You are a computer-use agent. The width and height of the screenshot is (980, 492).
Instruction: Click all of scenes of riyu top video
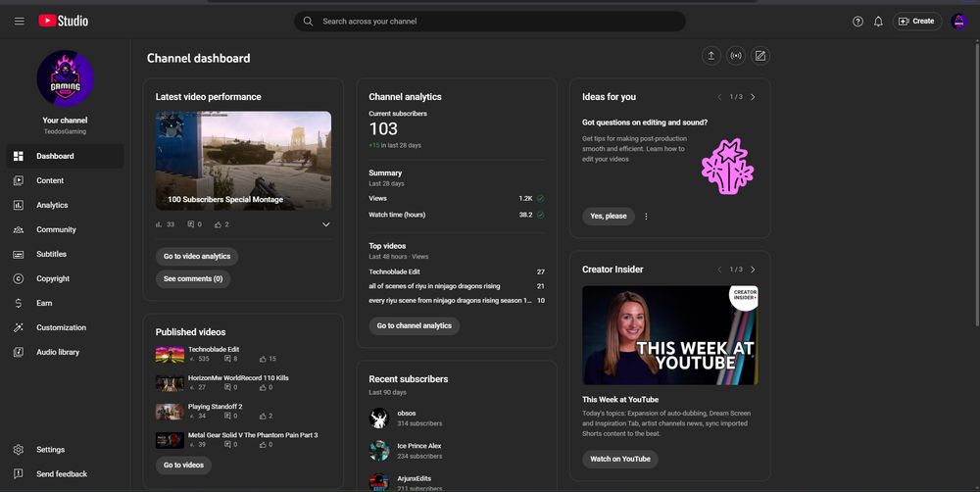434,286
